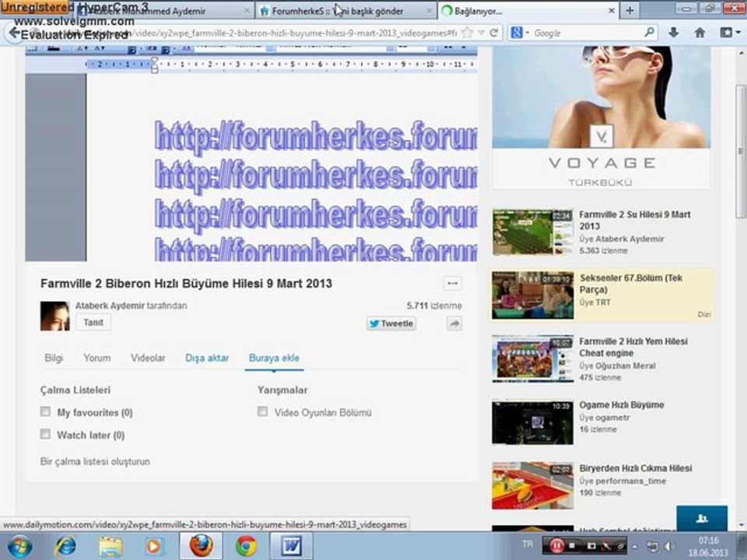The width and height of the screenshot is (747, 560).
Task: Click Word ruler indent marker in video
Action: point(154,65)
